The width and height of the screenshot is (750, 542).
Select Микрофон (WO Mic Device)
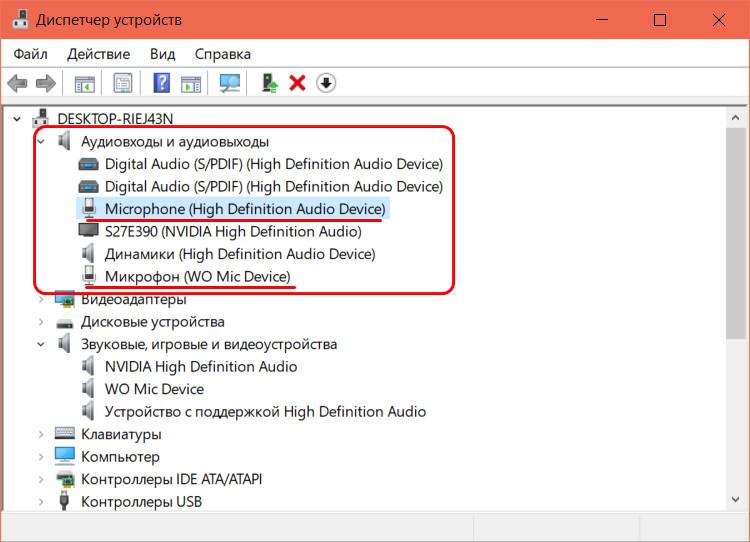pos(198,277)
